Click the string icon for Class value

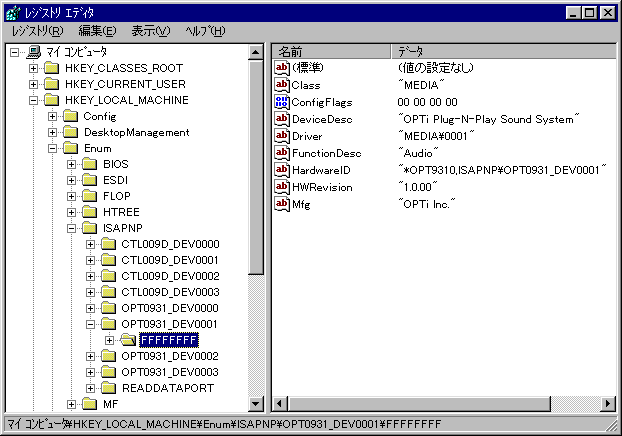tap(282, 85)
